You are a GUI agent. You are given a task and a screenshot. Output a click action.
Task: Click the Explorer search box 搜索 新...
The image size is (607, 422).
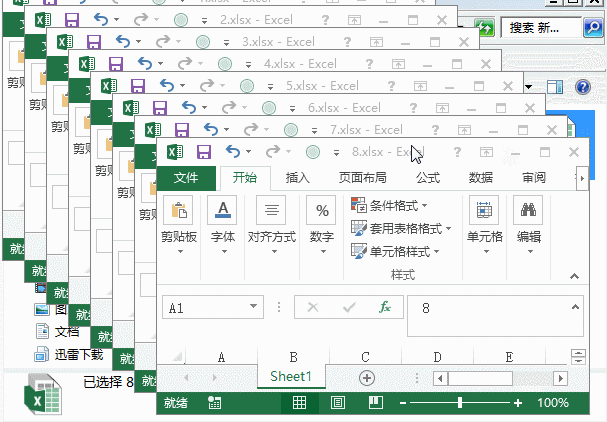click(x=541, y=27)
